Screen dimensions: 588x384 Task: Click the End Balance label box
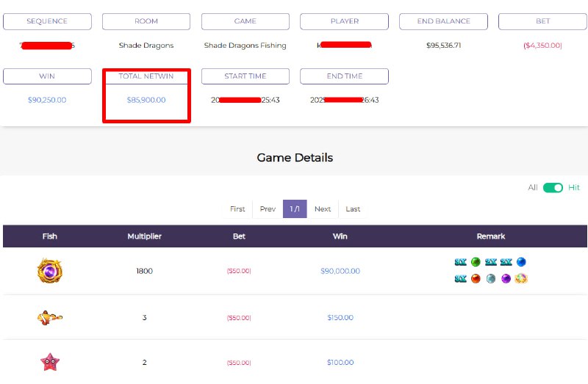point(443,21)
